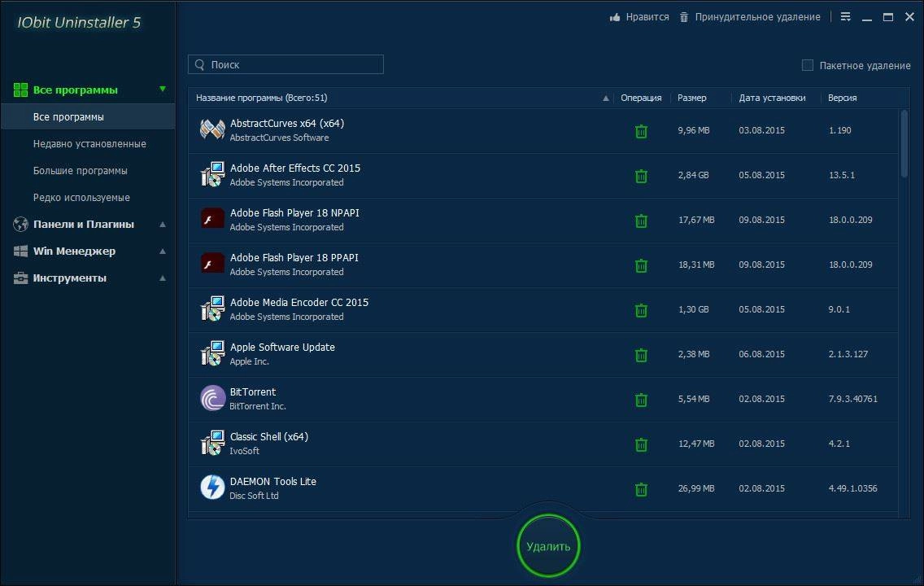Enable the Пакетное удаление checkbox

tap(808, 65)
